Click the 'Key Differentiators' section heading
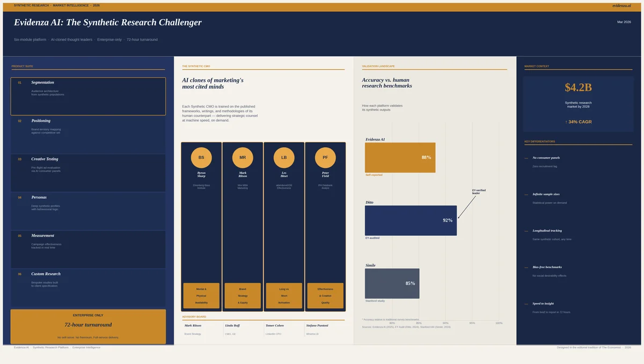 tap(539, 142)
